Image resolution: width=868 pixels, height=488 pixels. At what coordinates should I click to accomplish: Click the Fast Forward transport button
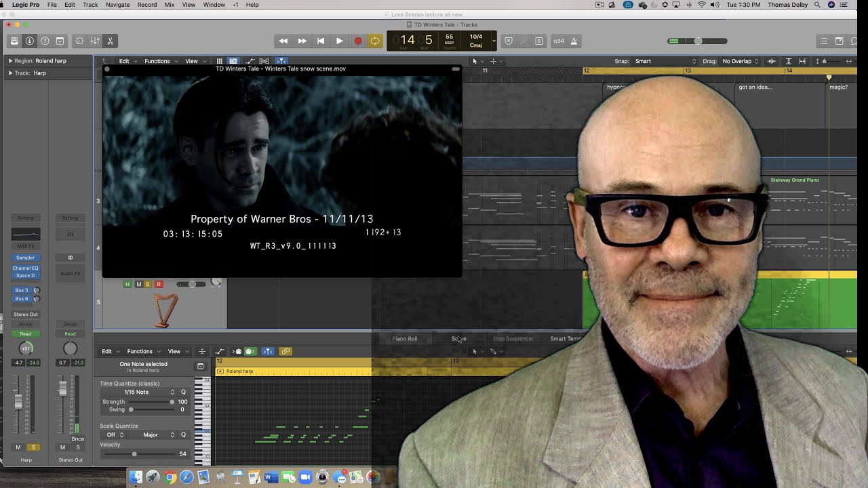pyautogui.click(x=302, y=41)
